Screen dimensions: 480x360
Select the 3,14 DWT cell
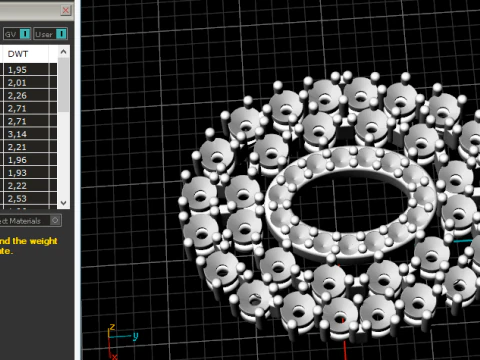click(x=26, y=134)
